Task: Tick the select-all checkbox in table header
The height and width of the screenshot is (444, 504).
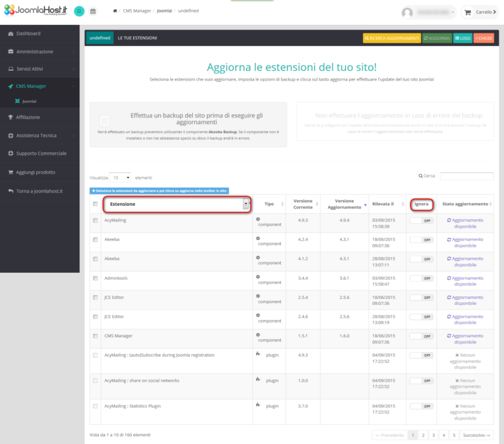Action: [x=96, y=204]
